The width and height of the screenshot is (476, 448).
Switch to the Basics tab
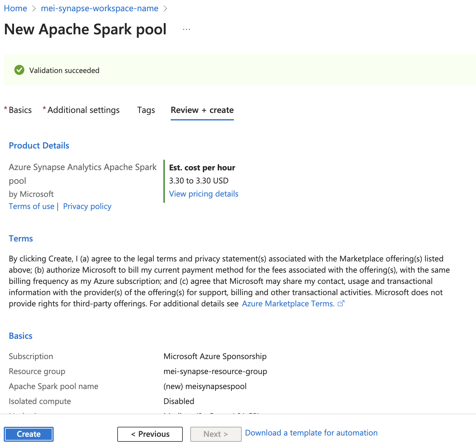click(20, 110)
